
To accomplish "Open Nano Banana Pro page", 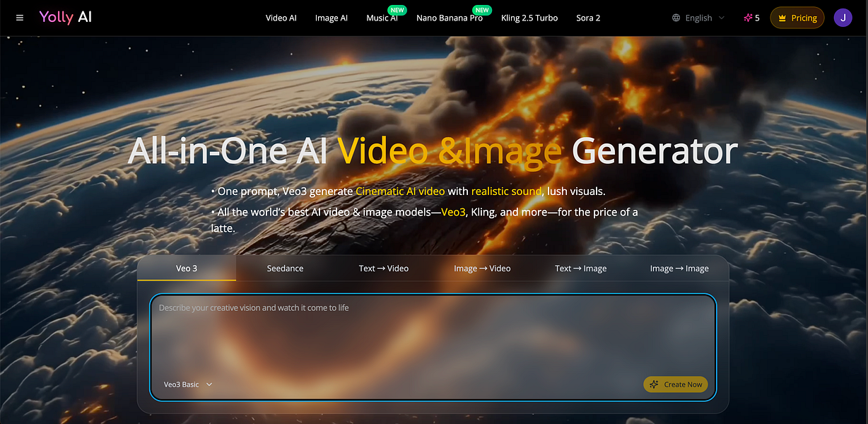I will point(450,18).
